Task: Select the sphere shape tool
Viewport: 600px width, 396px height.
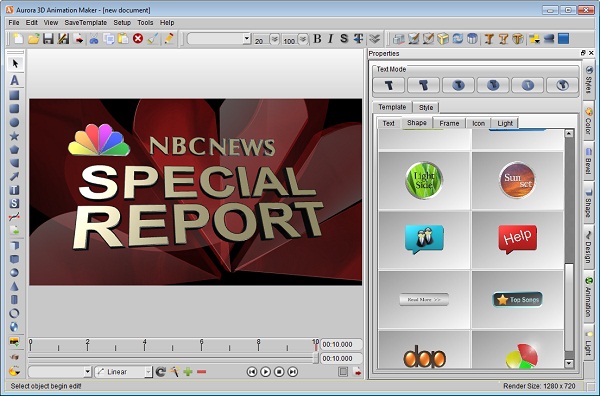Action: 14,272
